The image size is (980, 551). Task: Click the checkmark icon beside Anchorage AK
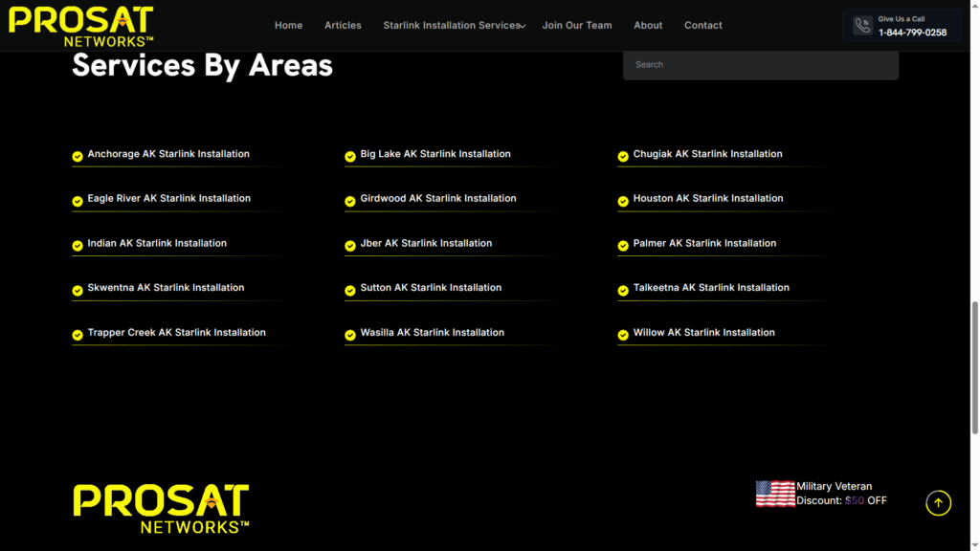78,156
